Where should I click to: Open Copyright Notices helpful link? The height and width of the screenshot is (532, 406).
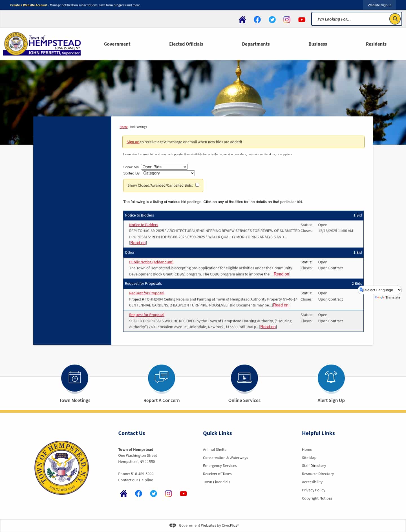[x=317, y=498]
